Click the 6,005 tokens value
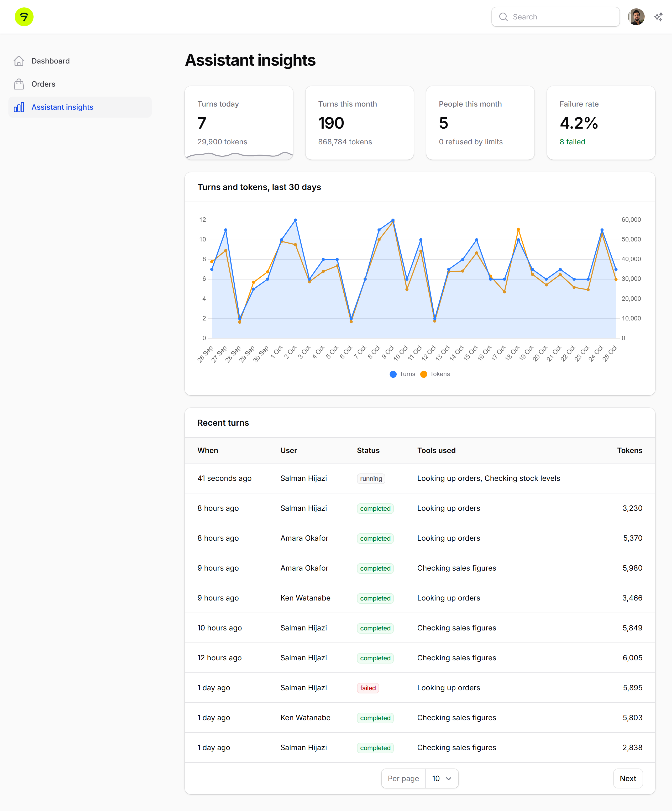The image size is (672, 811). tap(632, 658)
